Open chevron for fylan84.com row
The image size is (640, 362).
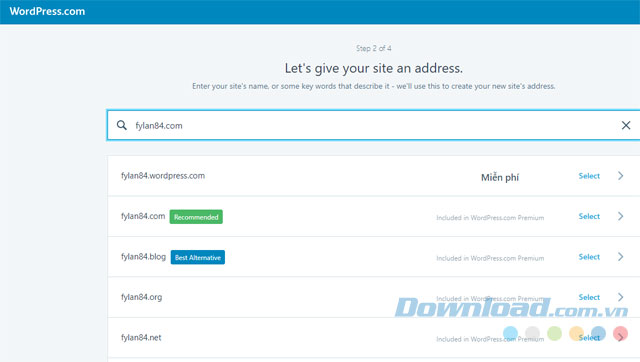[x=620, y=216]
